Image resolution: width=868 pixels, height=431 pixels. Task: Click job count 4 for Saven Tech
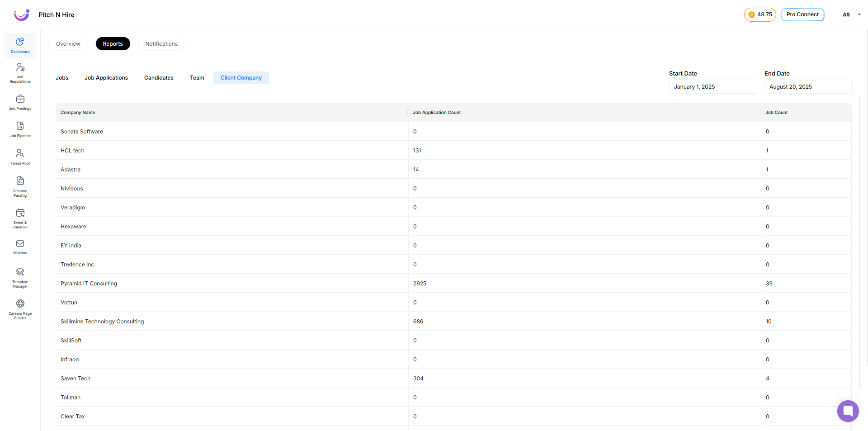tap(768, 379)
